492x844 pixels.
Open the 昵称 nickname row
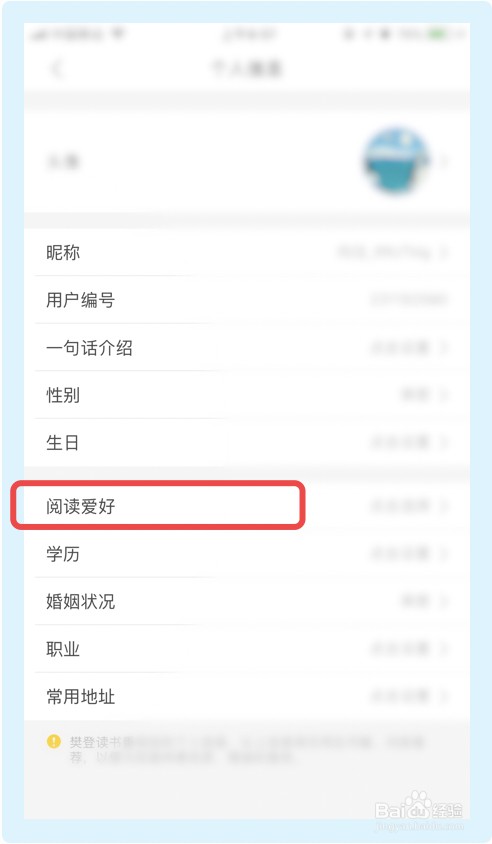(x=247, y=252)
